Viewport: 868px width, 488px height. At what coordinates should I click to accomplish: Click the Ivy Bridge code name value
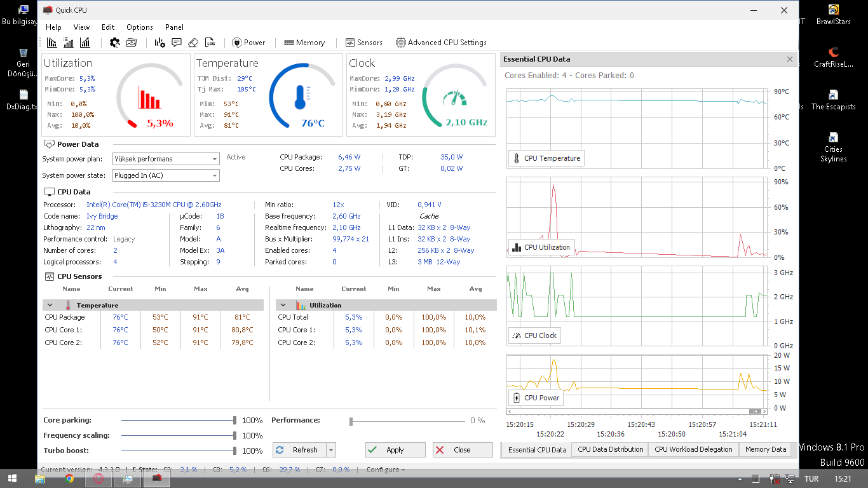pos(102,216)
